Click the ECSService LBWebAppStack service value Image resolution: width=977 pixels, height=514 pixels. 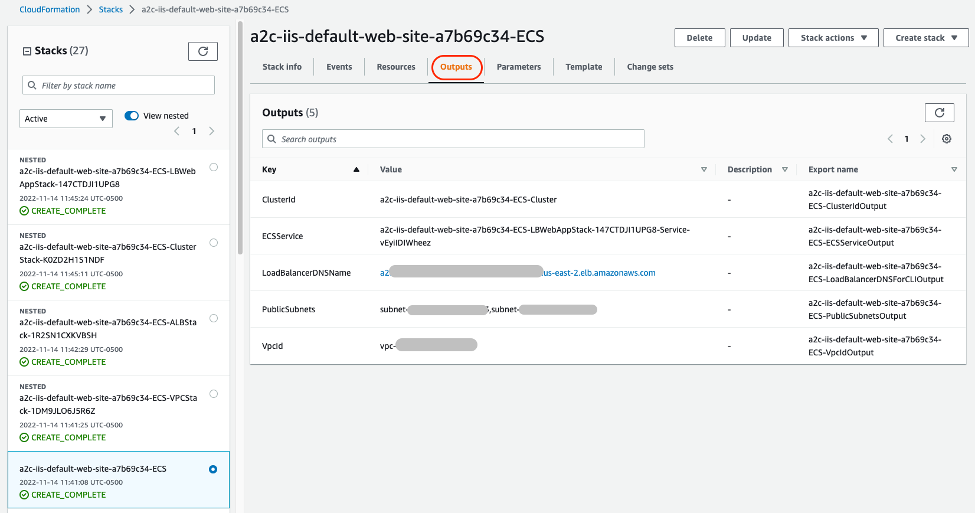[535, 236]
